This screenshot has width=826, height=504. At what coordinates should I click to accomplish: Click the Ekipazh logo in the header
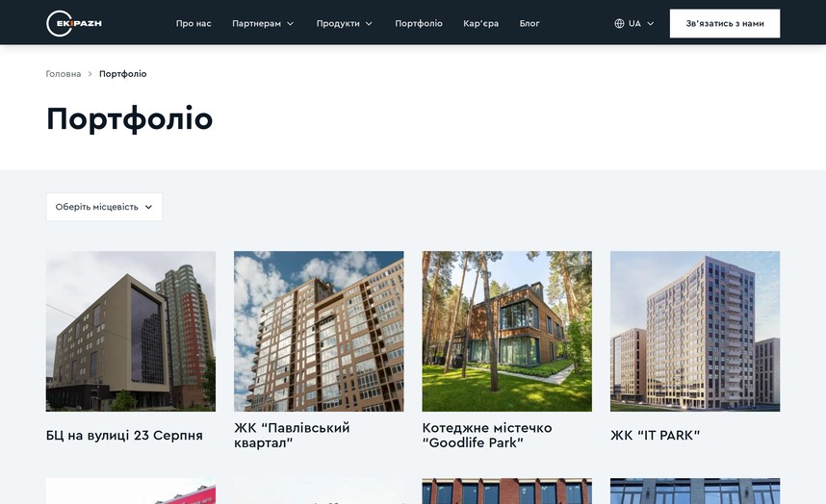coord(74,23)
